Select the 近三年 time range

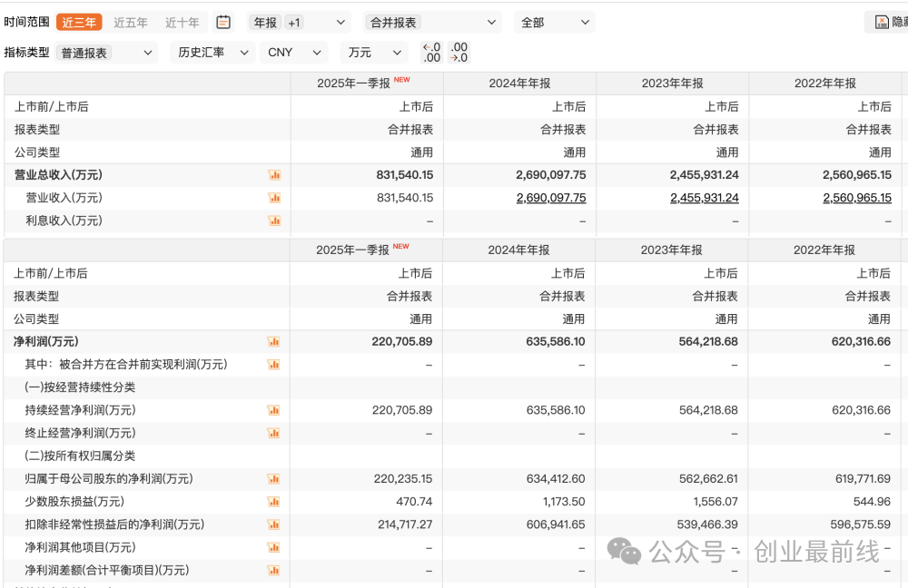(x=79, y=23)
